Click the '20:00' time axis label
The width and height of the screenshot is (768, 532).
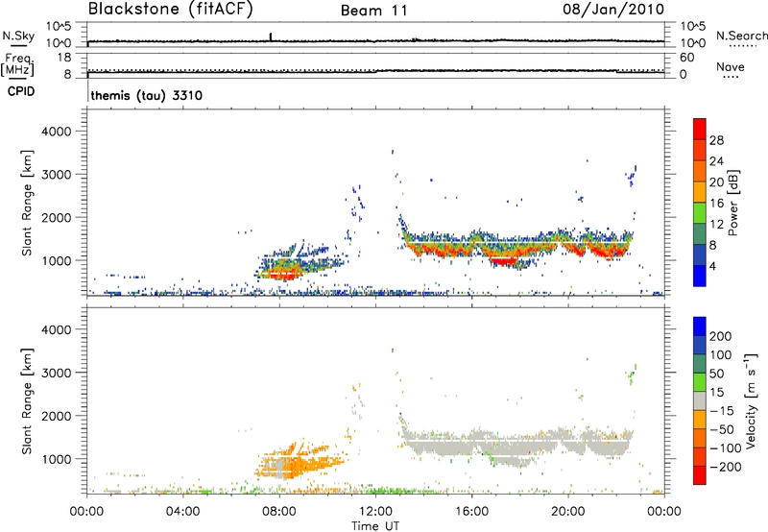[x=567, y=512]
